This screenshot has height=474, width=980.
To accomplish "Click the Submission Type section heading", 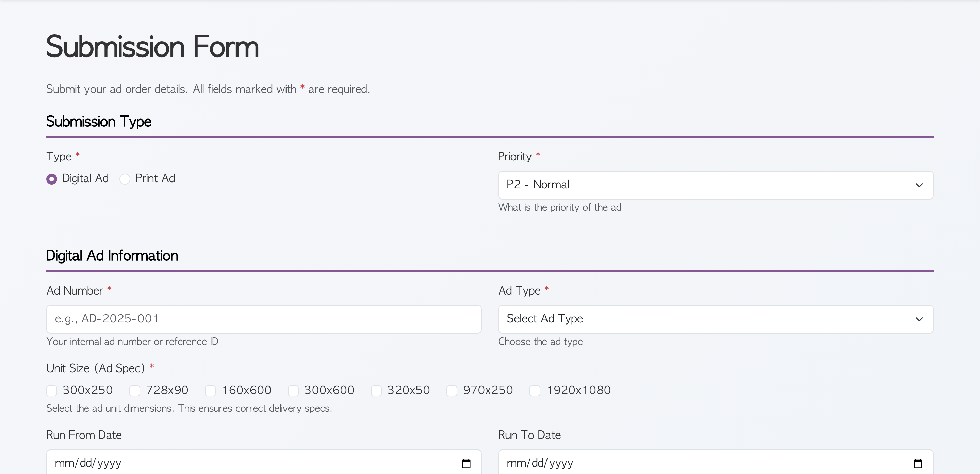I will click(99, 122).
